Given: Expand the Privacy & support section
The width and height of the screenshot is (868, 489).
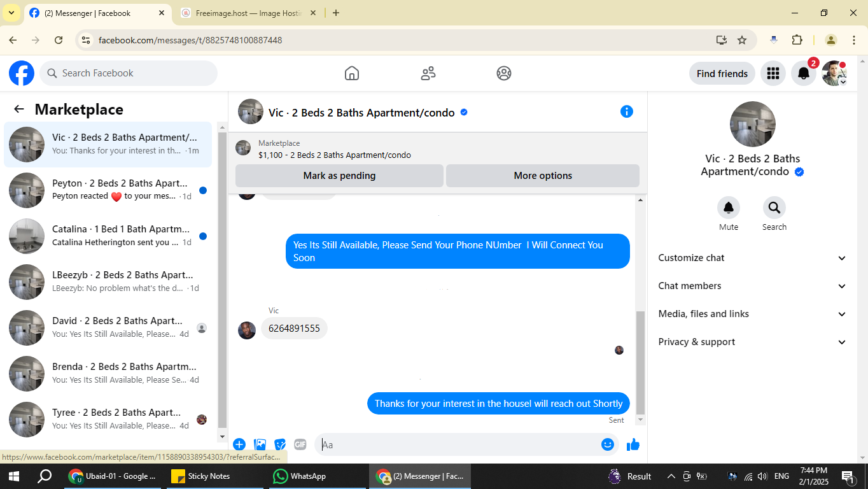Looking at the screenshot, I should (753, 342).
